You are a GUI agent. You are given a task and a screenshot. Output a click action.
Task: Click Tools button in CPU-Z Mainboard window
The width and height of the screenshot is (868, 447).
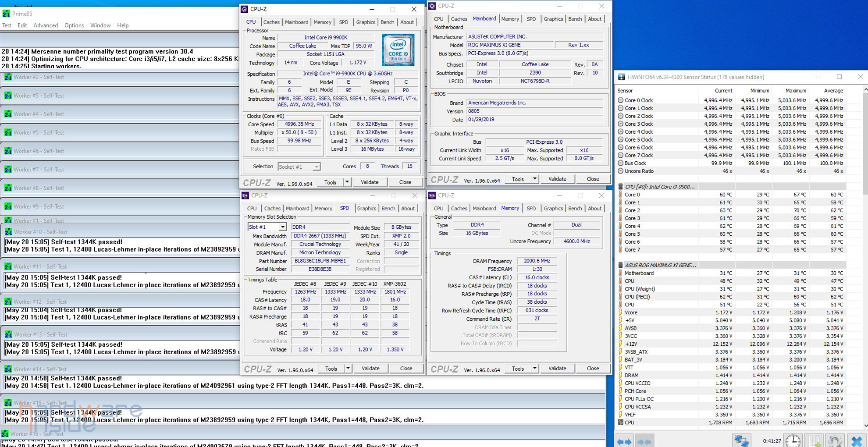click(518, 179)
